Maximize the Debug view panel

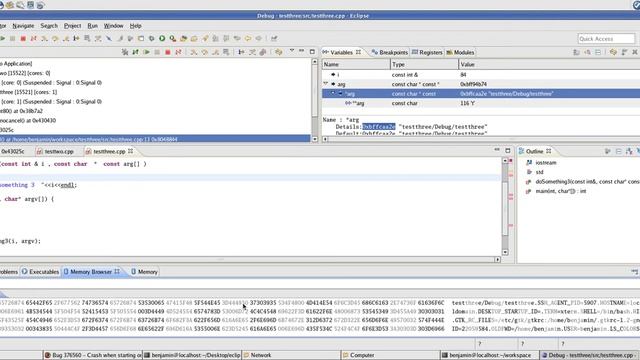pos(312,52)
